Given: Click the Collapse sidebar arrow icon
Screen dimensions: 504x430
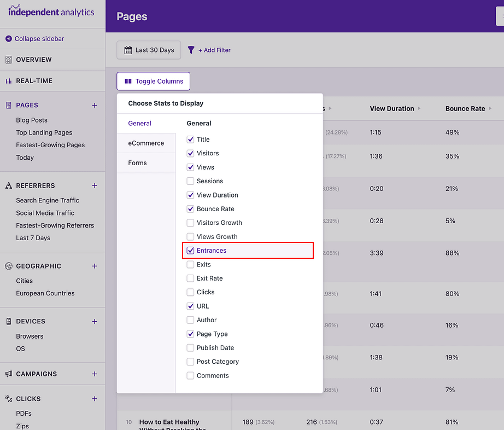Looking at the screenshot, I should 9,39.
